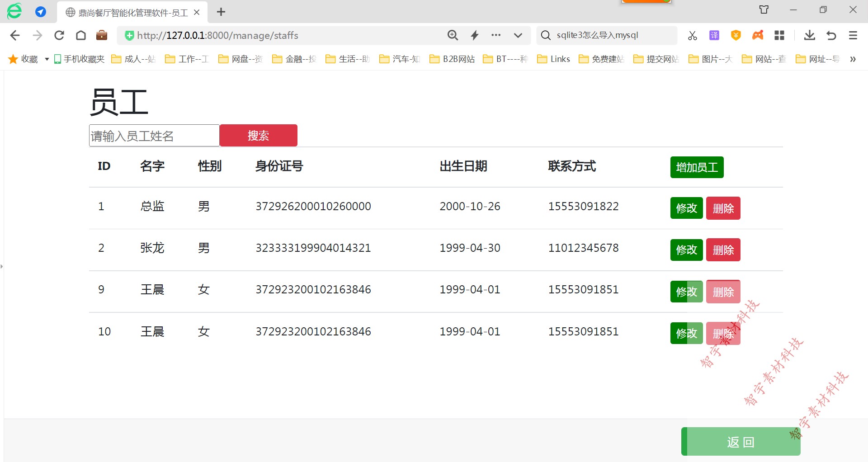
Task: Open the BT bookmark folder
Action: (505, 59)
